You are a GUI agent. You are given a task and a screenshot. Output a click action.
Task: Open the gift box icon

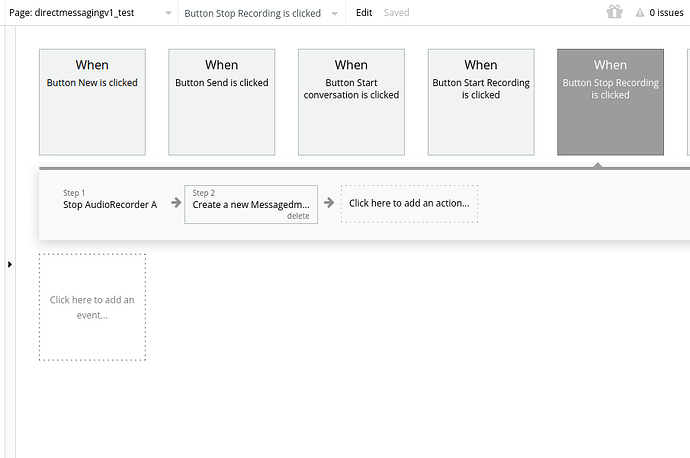pyautogui.click(x=614, y=12)
